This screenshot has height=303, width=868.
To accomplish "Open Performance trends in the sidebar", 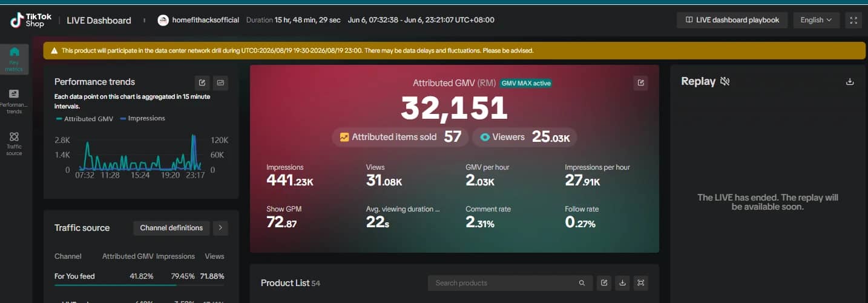I will click(x=15, y=102).
